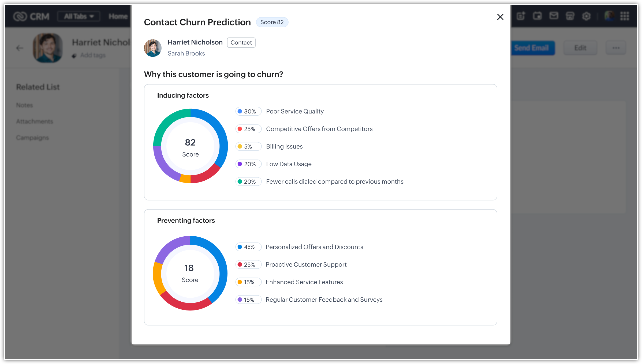Click Harriet Nicholson's avatar in dialog

point(153,48)
